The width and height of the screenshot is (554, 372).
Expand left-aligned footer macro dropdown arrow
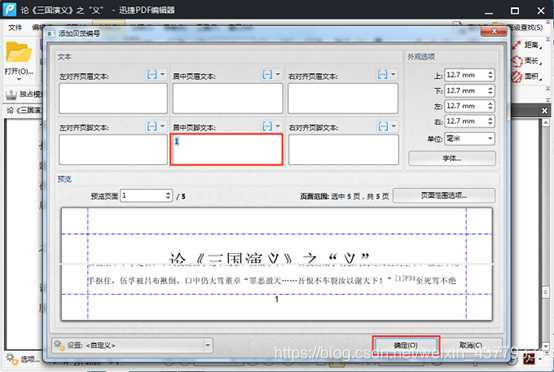163,126
